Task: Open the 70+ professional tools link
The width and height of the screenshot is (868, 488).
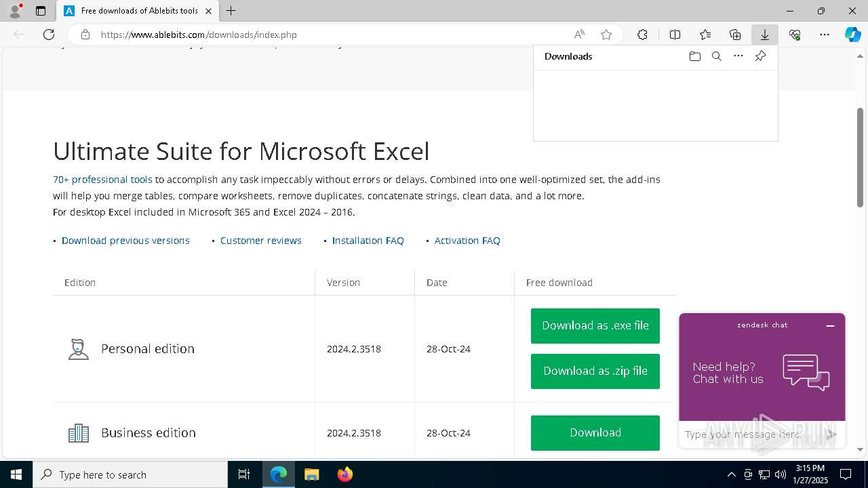Action: [102, 180]
